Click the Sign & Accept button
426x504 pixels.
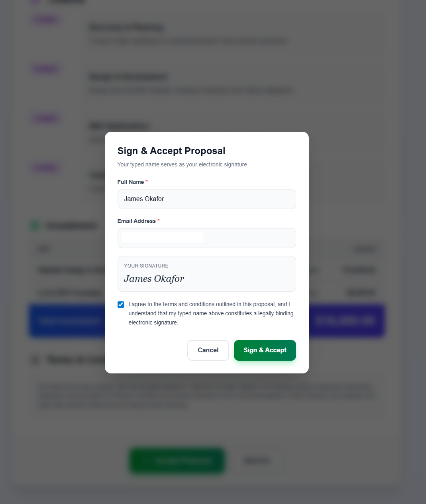(x=265, y=350)
